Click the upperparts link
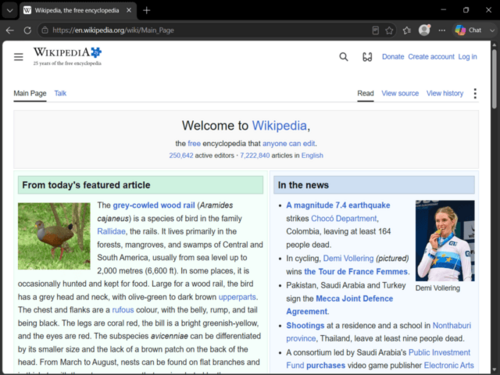 click(x=237, y=297)
